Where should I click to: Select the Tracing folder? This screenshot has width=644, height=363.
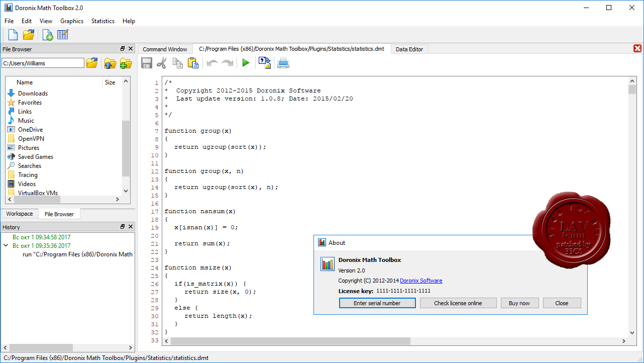[28, 175]
